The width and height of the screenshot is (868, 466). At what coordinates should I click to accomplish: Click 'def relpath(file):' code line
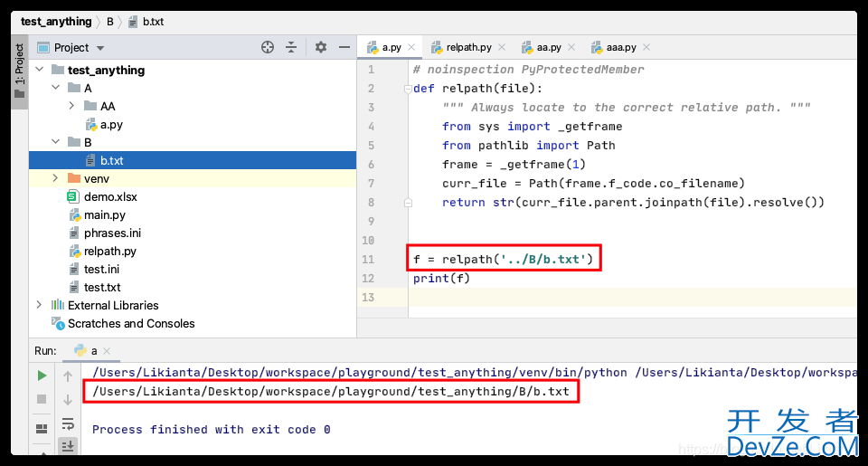click(x=477, y=89)
